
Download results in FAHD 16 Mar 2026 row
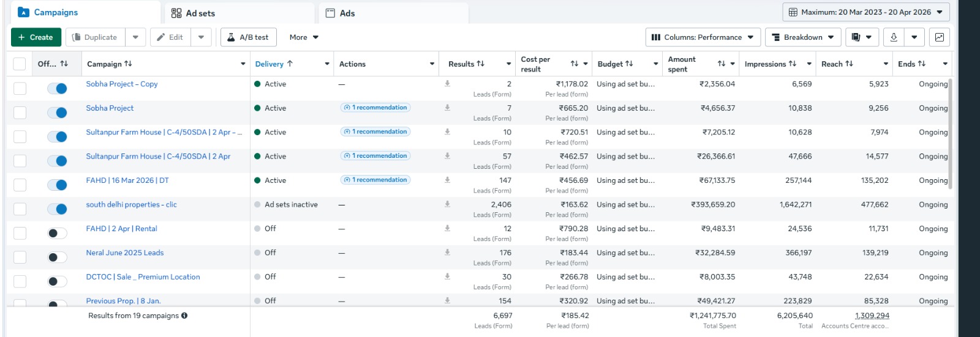pos(447,180)
